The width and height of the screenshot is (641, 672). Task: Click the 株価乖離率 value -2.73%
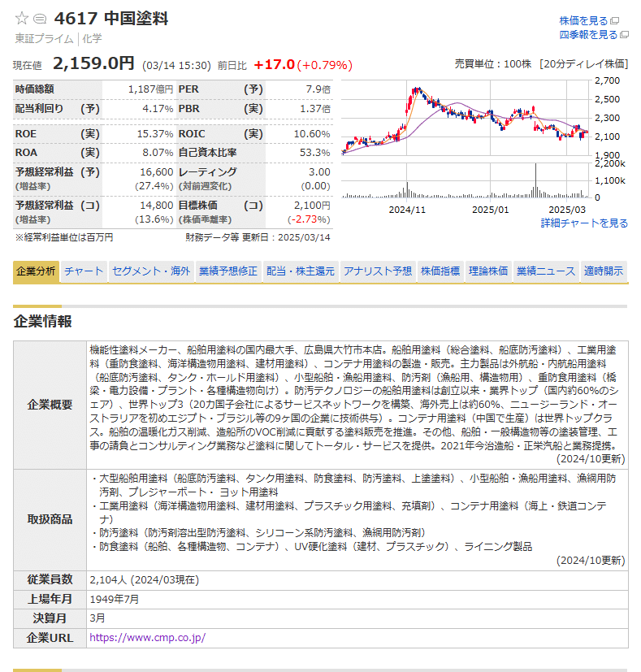click(x=309, y=219)
